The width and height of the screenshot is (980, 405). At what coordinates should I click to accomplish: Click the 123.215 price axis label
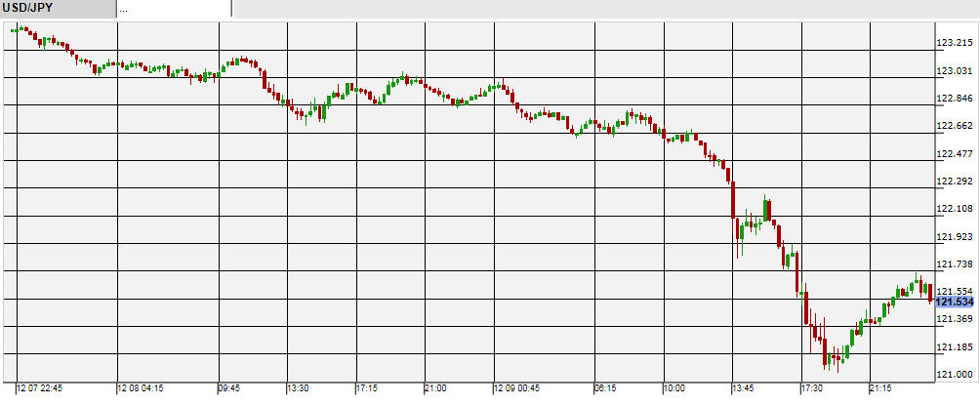point(956,43)
